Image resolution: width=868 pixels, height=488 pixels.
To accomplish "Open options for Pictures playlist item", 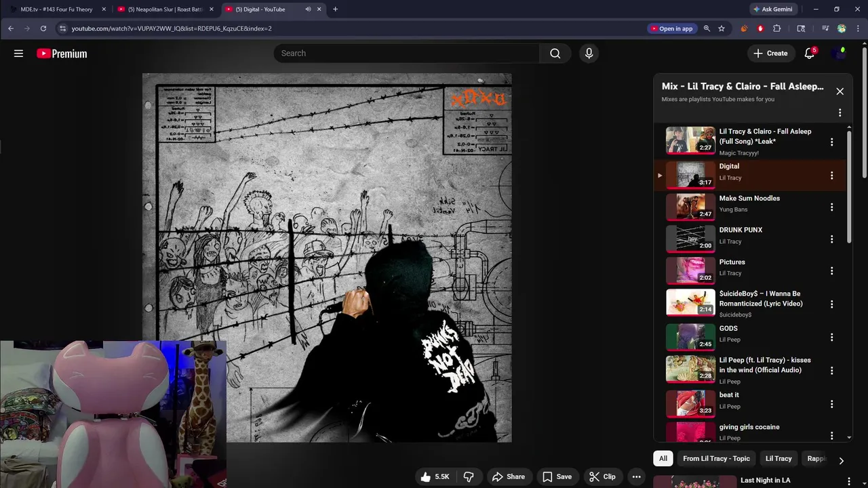I will click(831, 271).
